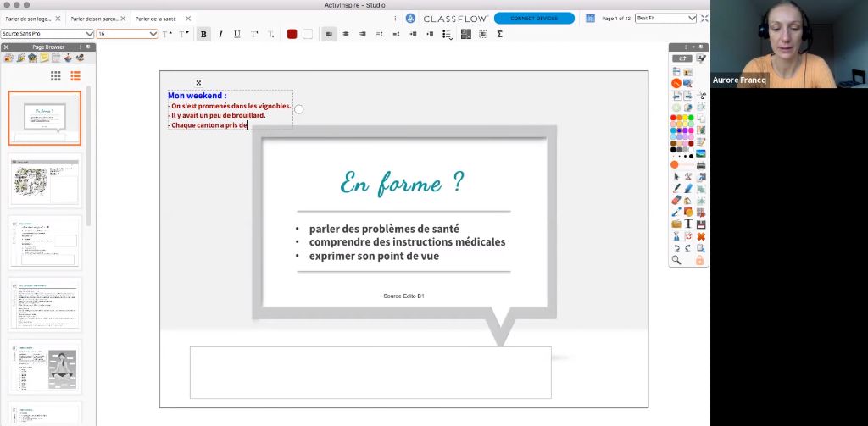Toggle Bold formatting
Screen dimensions: 868x426
pyautogui.click(x=203, y=35)
